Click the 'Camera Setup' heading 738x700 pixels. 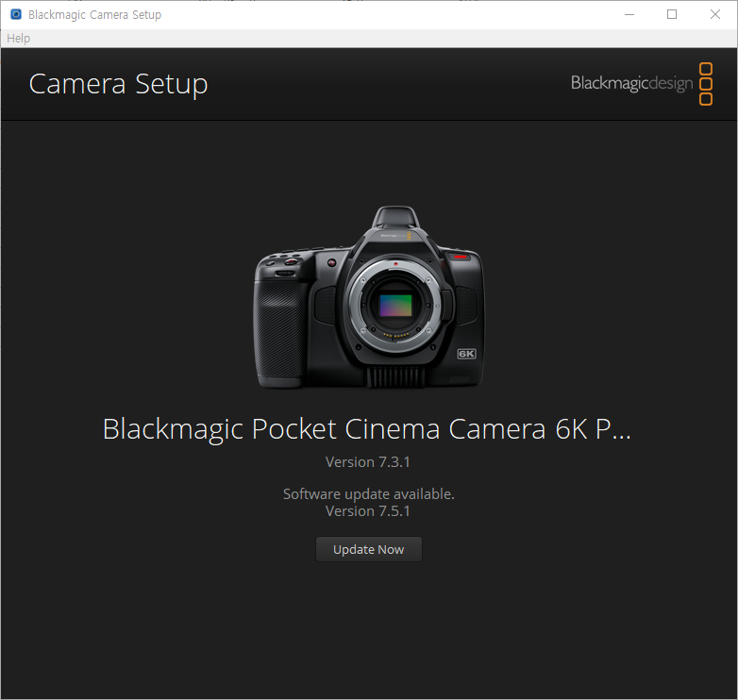tap(118, 85)
